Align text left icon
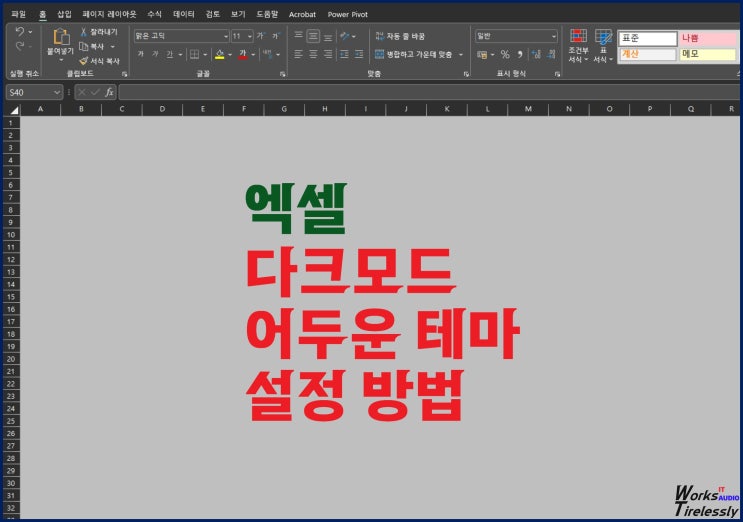 tap(299, 54)
